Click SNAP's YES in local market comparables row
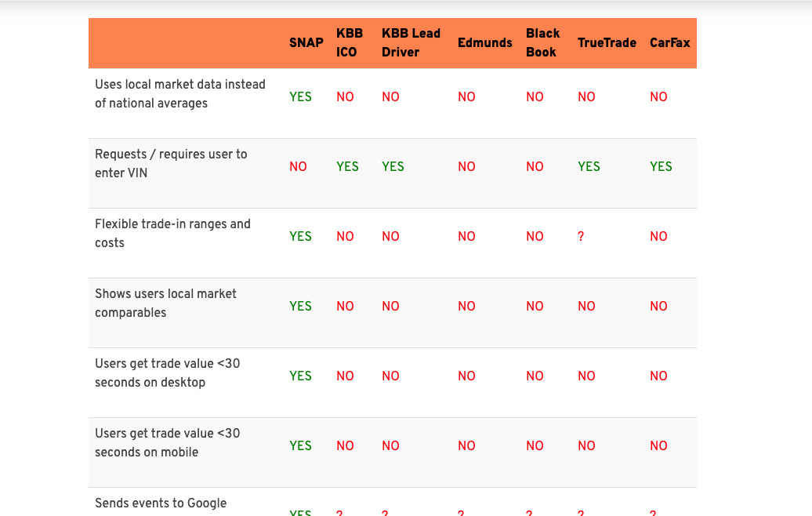The height and width of the screenshot is (516, 812). (x=300, y=306)
